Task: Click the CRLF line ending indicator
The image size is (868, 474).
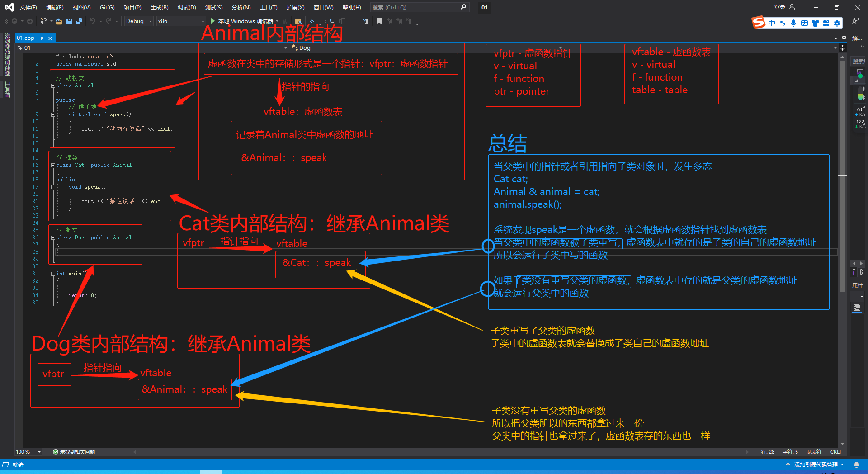Action: coord(836,452)
